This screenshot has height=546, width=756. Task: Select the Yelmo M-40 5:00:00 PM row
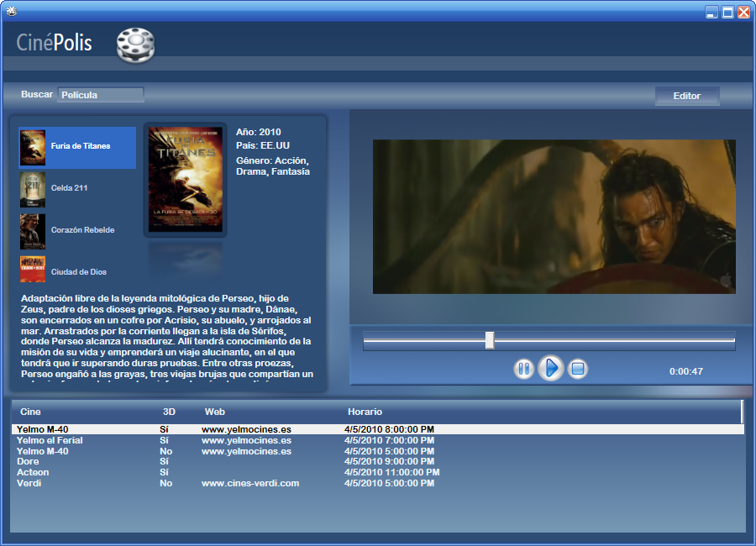377,451
